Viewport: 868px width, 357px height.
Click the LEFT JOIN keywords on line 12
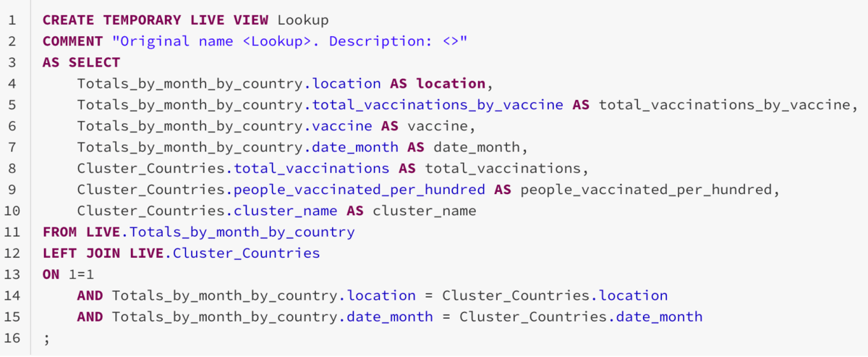81,253
